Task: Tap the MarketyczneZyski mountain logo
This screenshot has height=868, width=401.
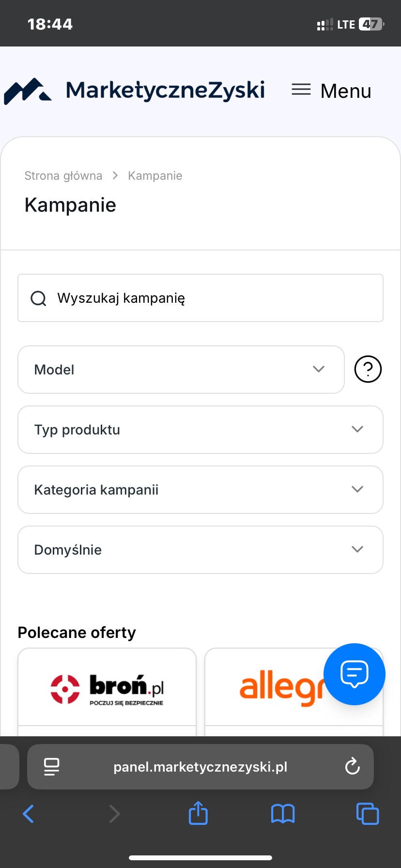Action: click(x=28, y=91)
